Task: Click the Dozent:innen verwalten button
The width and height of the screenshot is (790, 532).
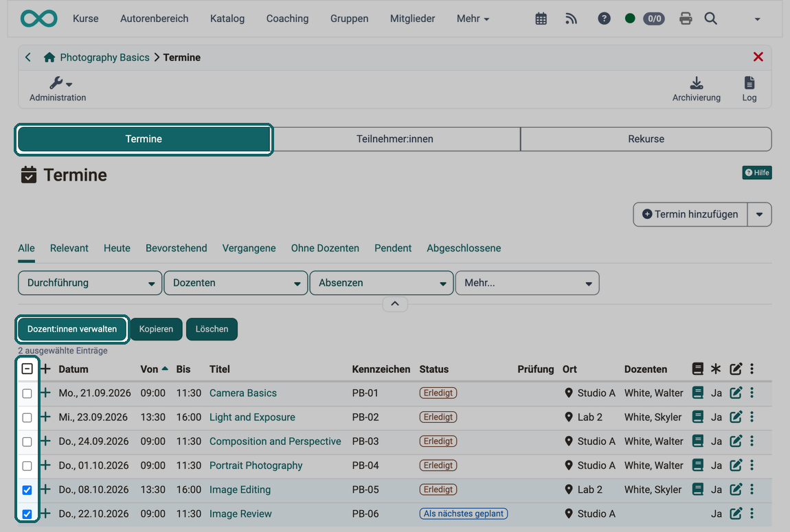Action: tap(72, 329)
